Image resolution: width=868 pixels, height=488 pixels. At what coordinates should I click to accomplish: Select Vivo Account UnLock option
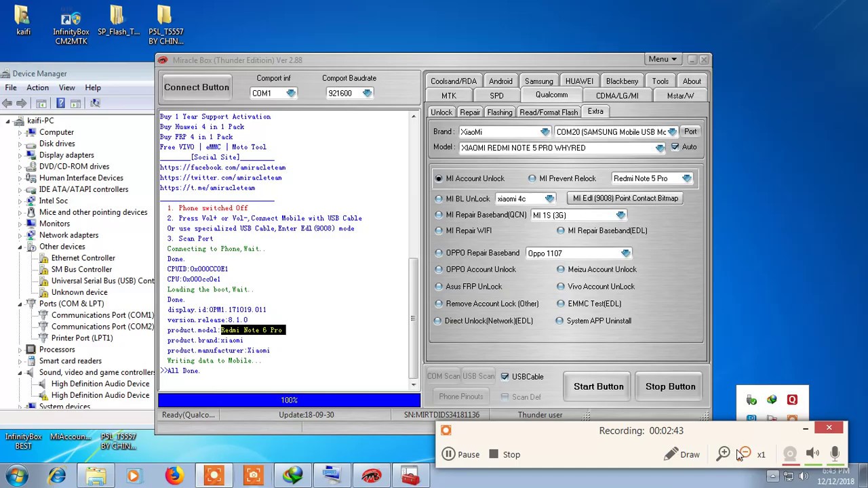(560, 287)
